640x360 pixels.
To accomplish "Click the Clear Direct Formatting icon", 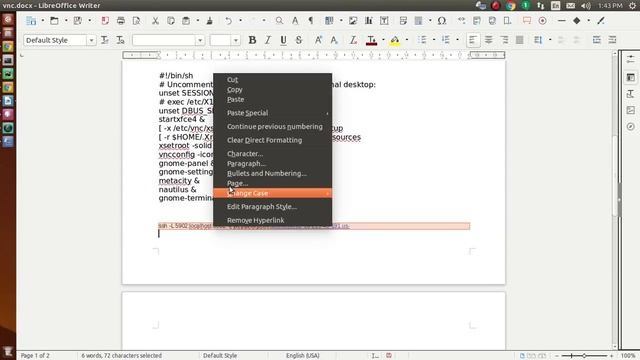I will tap(353, 40).
